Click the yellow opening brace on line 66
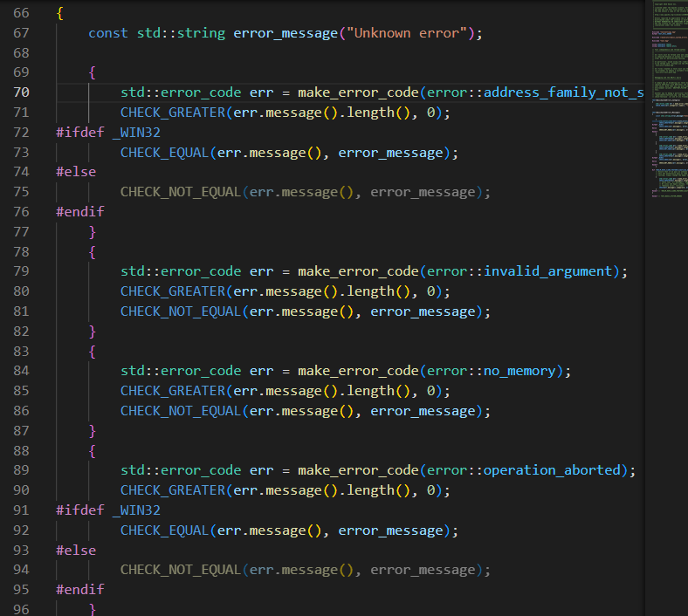The height and width of the screenshot is (616, 688). pos(60,13)
